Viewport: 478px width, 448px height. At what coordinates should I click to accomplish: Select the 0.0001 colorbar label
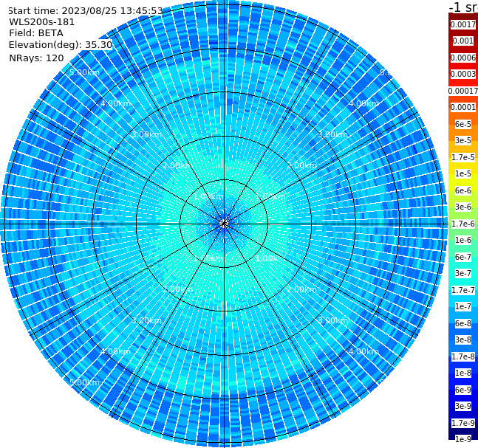[463, 107]
